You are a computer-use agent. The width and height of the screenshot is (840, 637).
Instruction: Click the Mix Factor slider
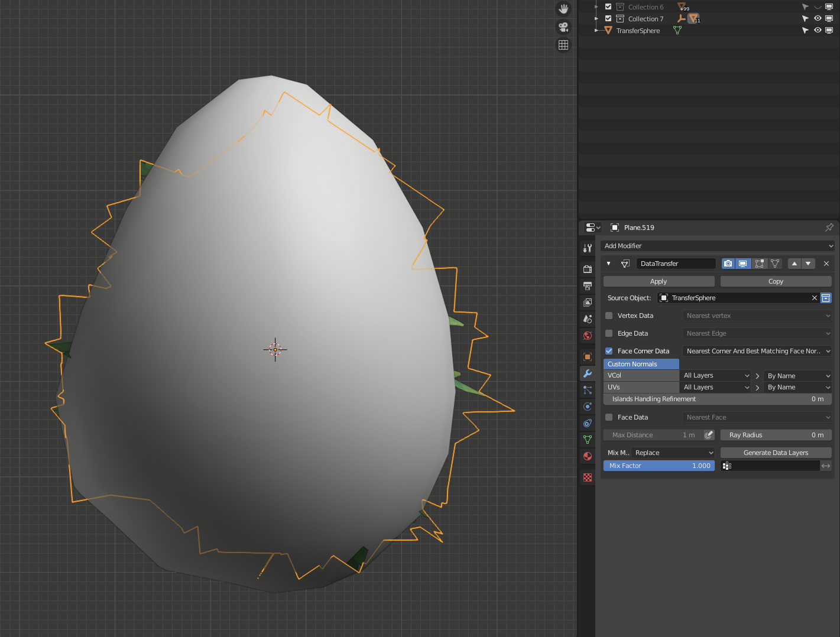(659, 466)
